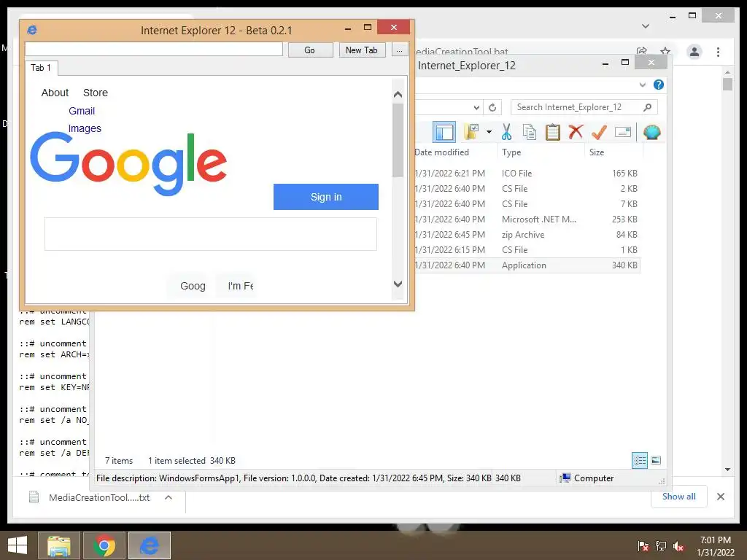The image size is (747, 560).
Task: Open the small arrow beside folder options icon
Action: coord(489,131)
